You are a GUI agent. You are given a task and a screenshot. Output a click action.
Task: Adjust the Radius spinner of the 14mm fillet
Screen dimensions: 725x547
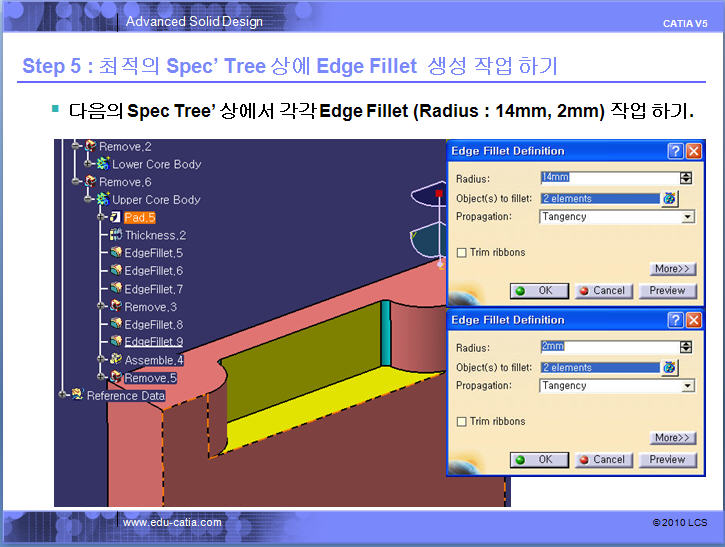tap(686, 178)
